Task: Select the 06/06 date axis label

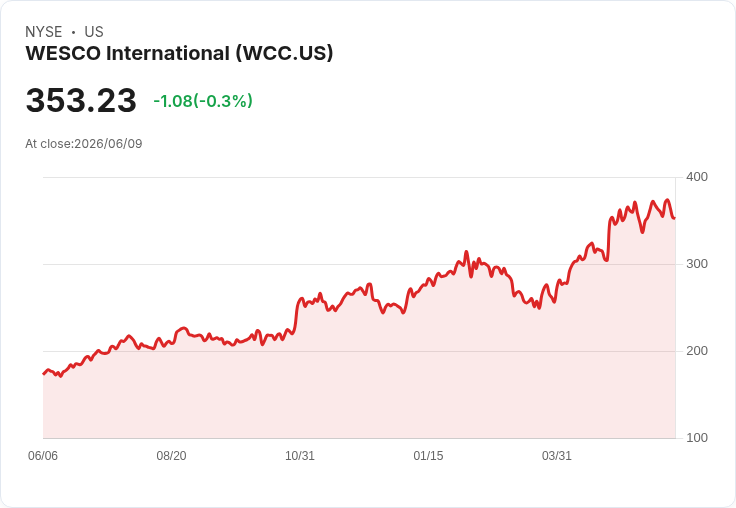Action: (43, 456)
